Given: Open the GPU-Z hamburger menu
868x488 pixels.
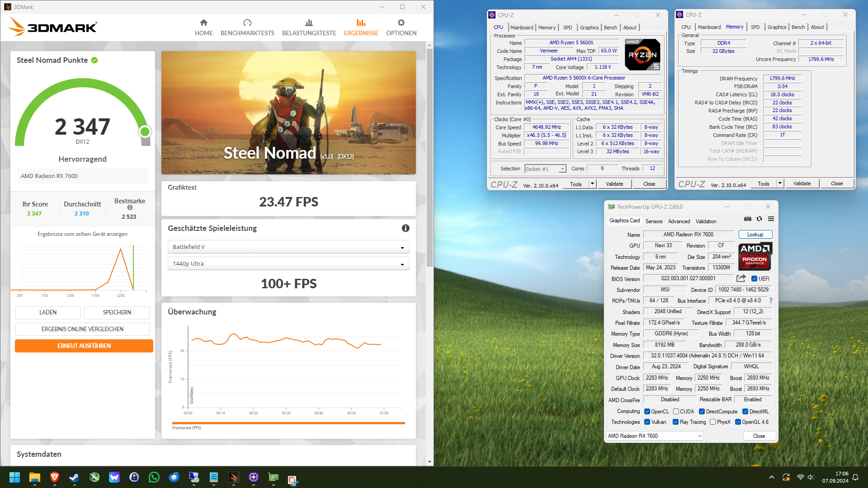Looking at the screenshot, I should [771, 219].
